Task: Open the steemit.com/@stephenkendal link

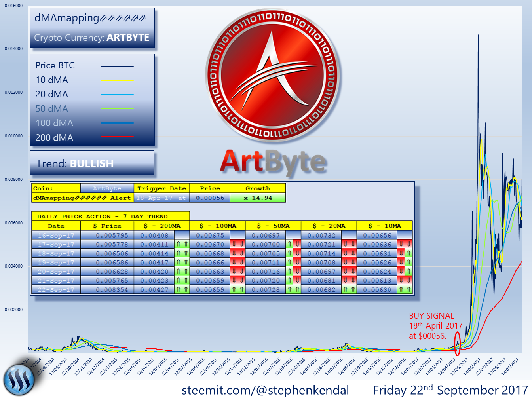Action: point(265,390)
